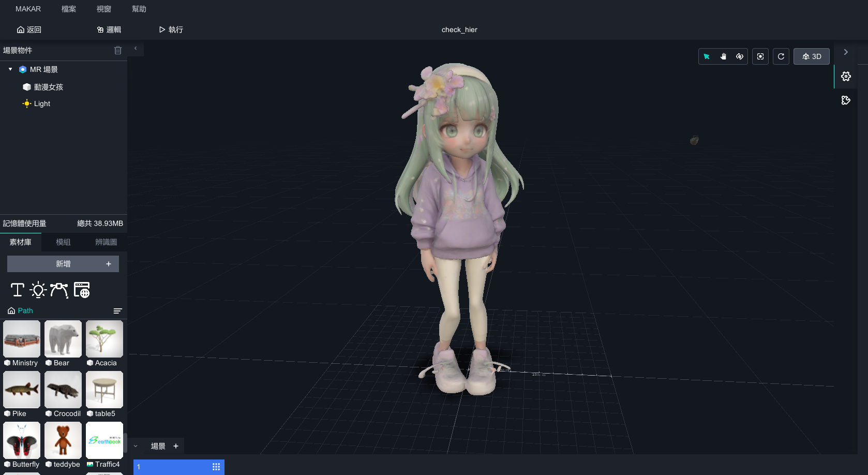
Task: Select the Bear model thumbnail
Action: point(63,339)
